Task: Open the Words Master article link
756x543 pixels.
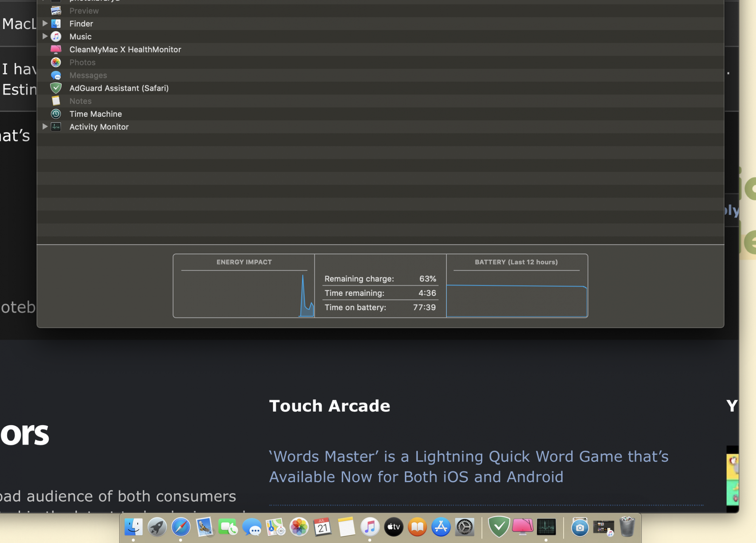Action: pos(468,467)
